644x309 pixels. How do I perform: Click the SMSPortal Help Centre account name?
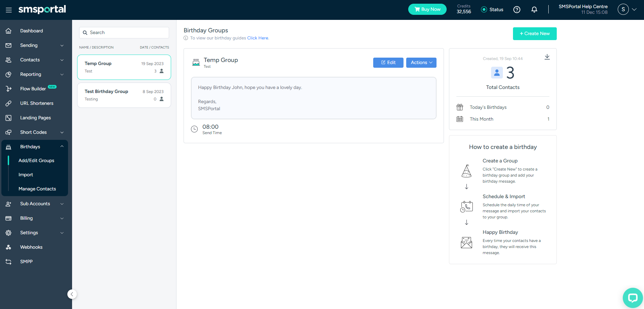583,6
